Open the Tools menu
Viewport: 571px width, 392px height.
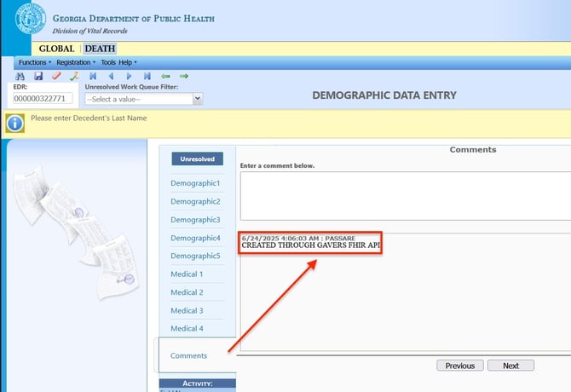click(107, 62)
